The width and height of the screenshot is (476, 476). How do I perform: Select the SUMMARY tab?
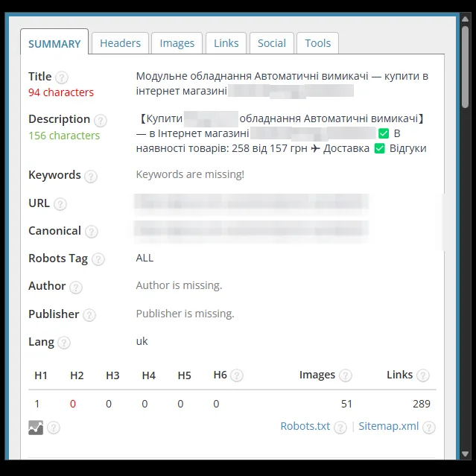point(54,44)
